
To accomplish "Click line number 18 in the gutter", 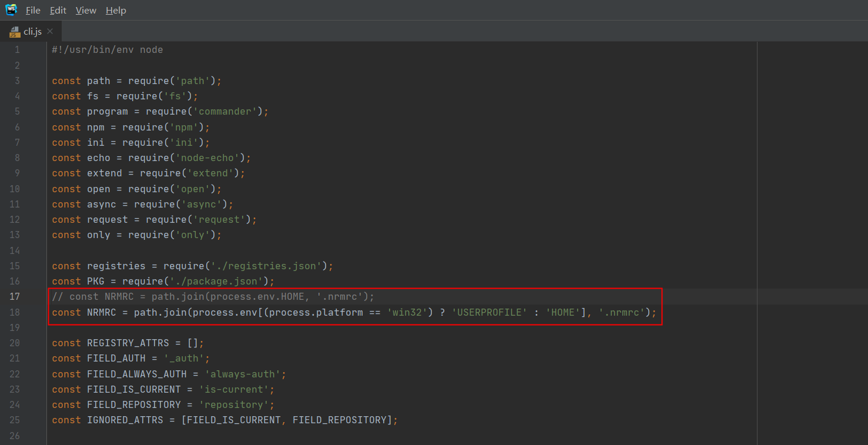I will [14, 312].
